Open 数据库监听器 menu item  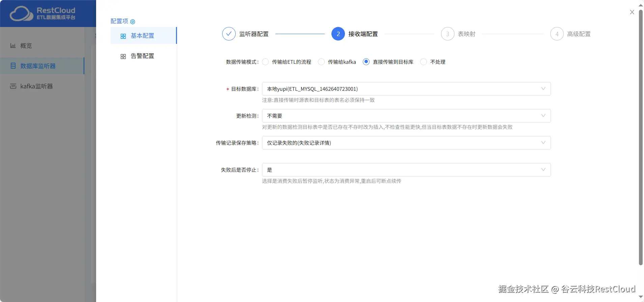click(x=42, y=66)
